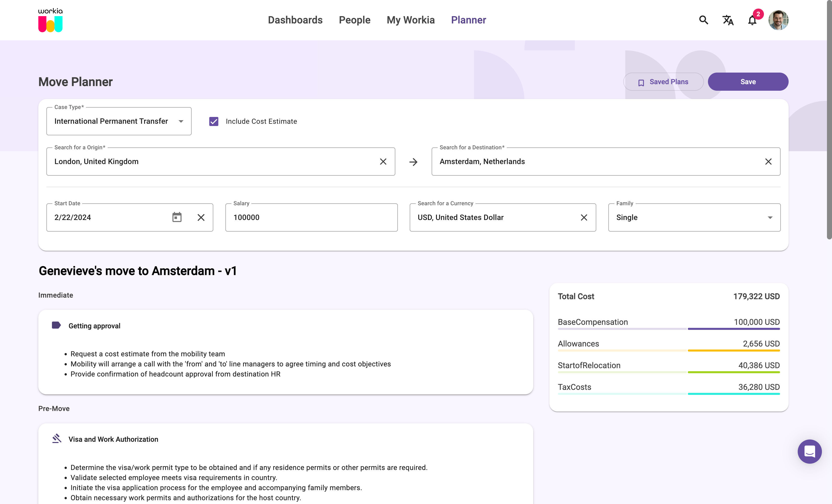Click the notifications bell icon
This screenshot has width=832, height=504.
752,20
